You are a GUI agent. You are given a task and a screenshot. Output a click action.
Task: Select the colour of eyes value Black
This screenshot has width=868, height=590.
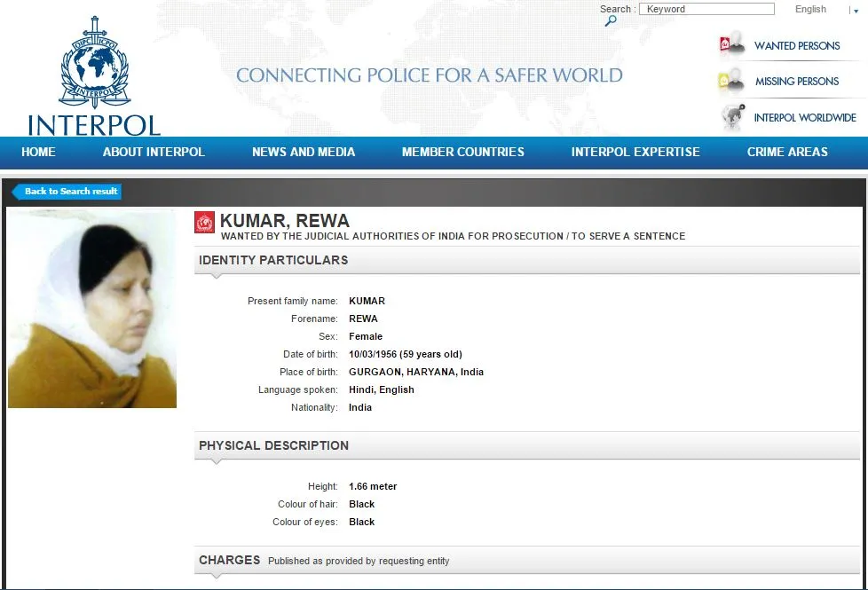tap(361, 522)
